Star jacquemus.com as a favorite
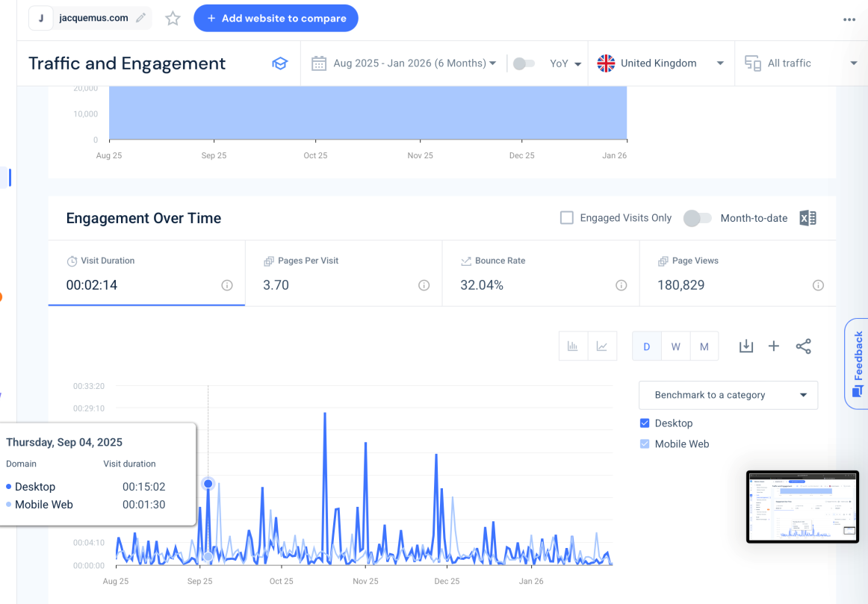The image size is (868, 604). click(173, 19)
